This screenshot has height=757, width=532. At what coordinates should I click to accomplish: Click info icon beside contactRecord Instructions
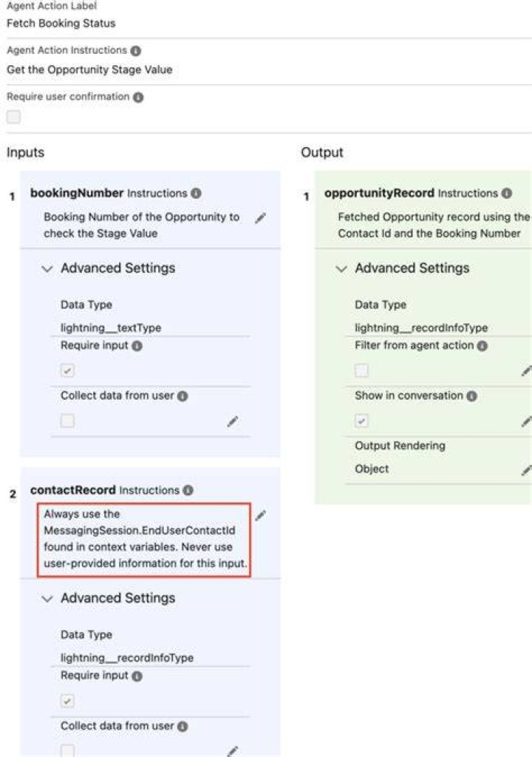(x=188, y=491)
